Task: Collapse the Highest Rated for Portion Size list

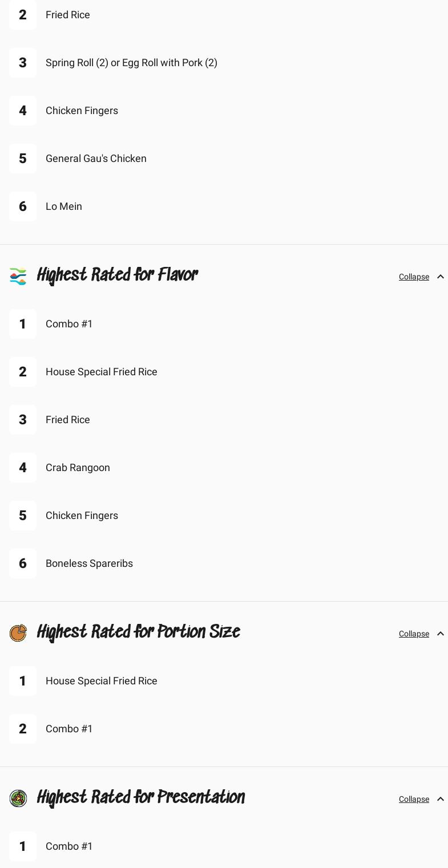Action: tap(414, 634)
